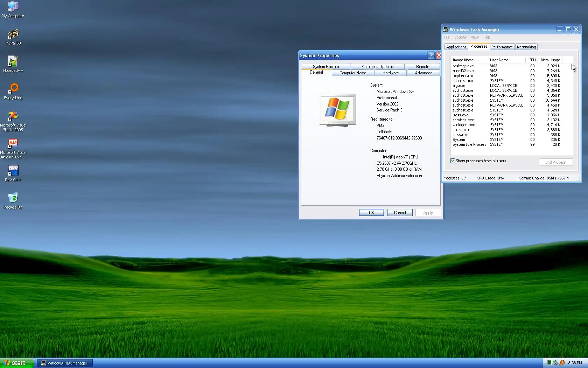Select the smss.exe process row
Viewport: 588px width, 368px height.
coord(506,135)
